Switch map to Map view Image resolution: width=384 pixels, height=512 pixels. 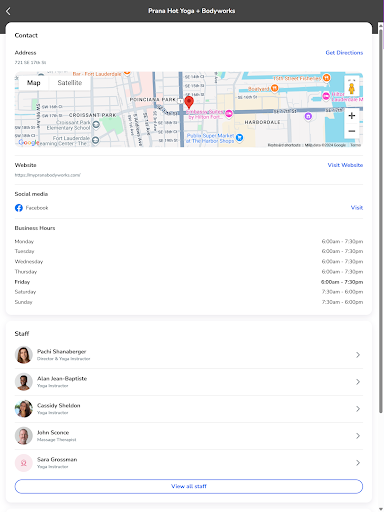tap(34, 83)
